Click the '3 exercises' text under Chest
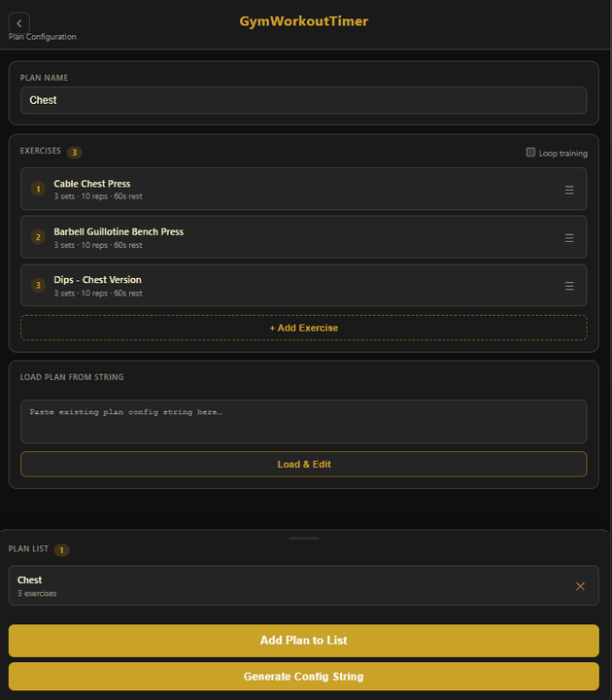 37,593
